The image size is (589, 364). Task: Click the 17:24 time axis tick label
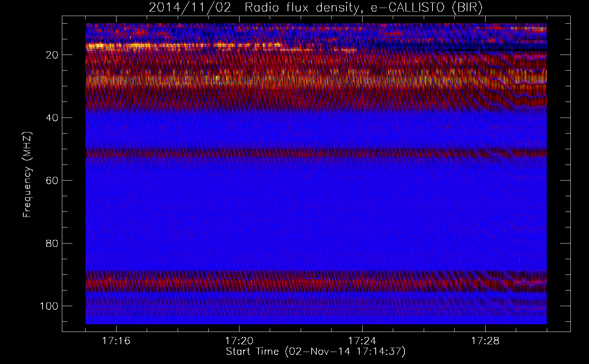362,341
